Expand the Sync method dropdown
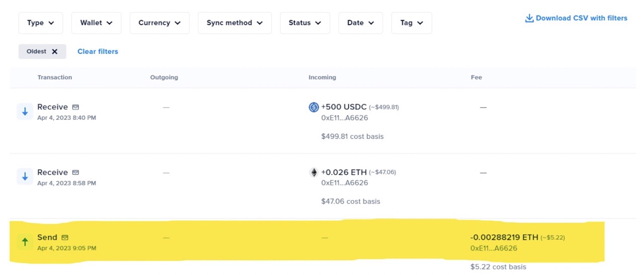 point(234,23)
